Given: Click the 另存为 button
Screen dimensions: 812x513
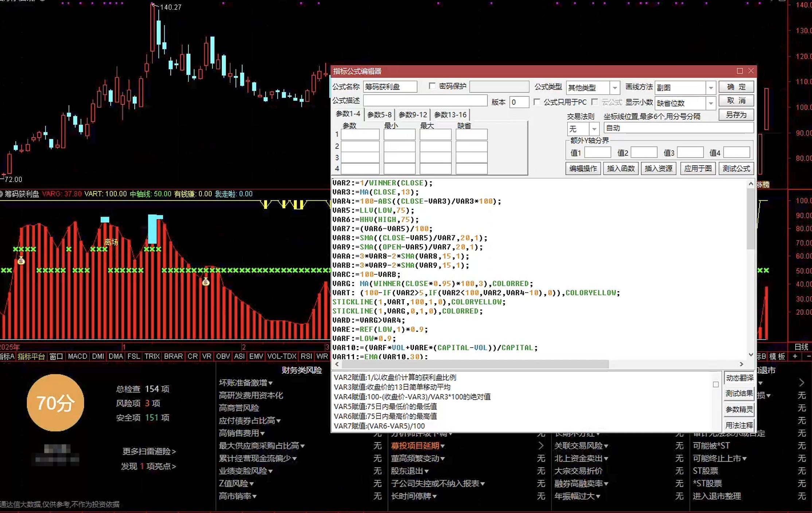Looking at the screenshot, I should tap(736, 115).
